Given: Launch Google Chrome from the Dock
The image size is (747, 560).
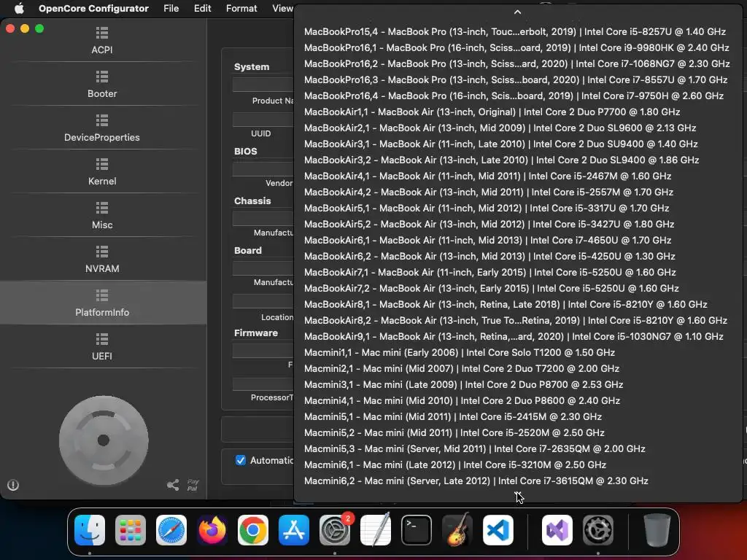Looking at the screenshot, I should coord(253,530).
